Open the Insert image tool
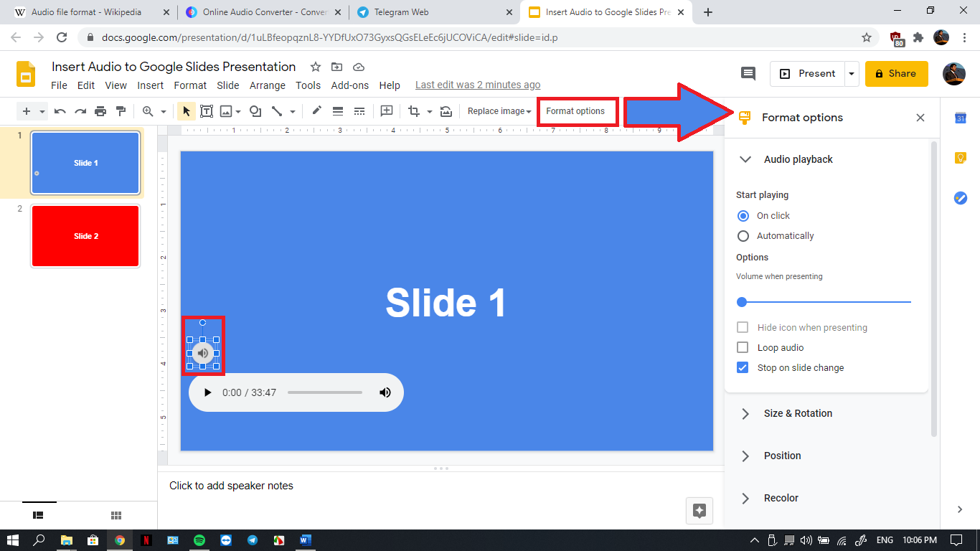 tap(227, 111)
